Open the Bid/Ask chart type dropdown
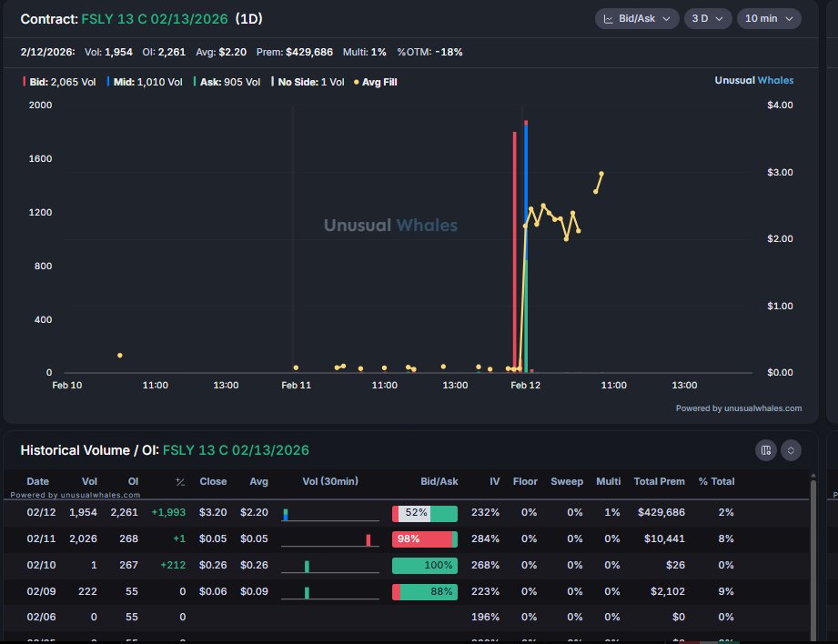 tap(637, 18)
